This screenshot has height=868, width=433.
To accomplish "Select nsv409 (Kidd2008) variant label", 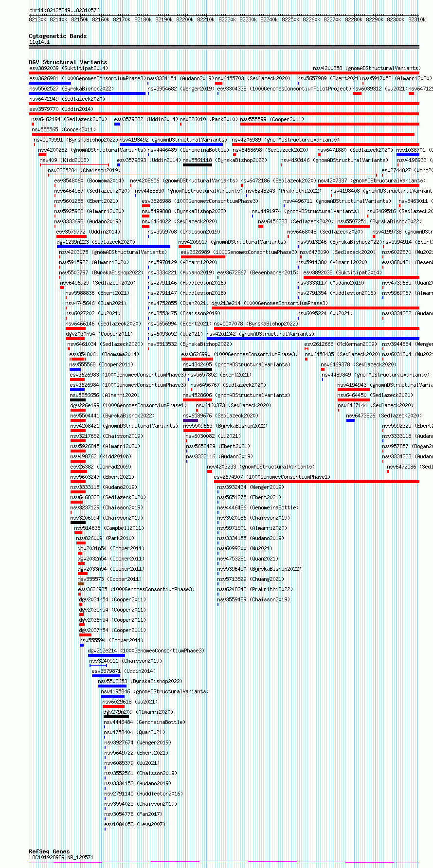I will [x=64, y=161].
